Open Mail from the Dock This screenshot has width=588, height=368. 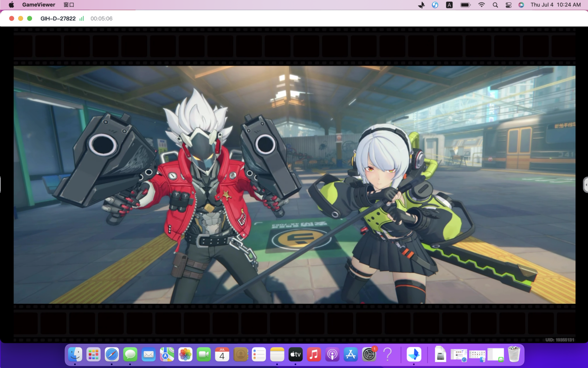pos(149,355)
